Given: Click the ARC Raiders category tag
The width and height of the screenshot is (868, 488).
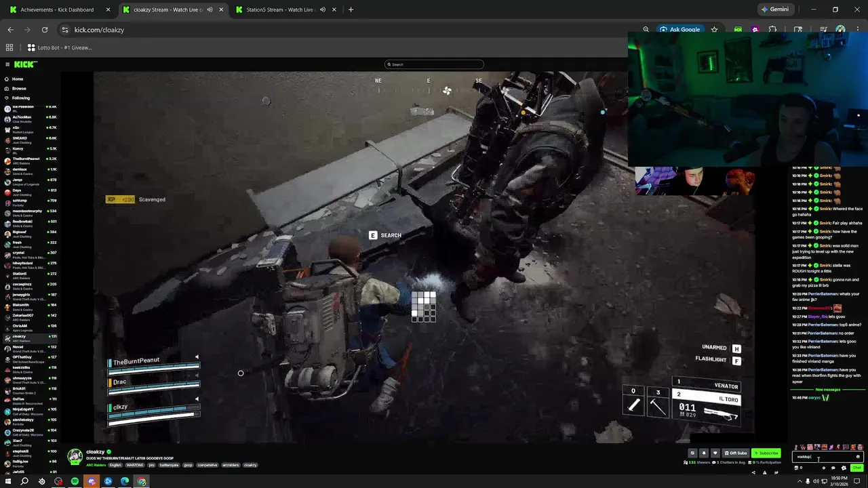Looking at the screenshot, I should tap(96, 465).
